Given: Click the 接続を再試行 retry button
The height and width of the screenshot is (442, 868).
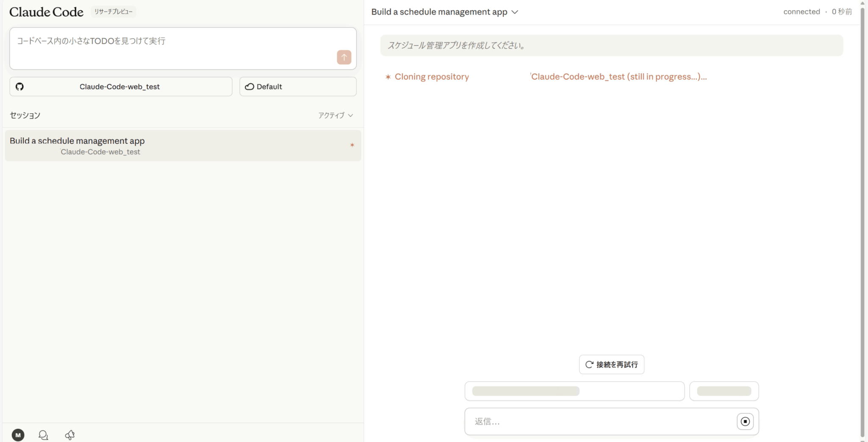Looking at the screenshot, I should pyautogui.click(x=611, y=364).
